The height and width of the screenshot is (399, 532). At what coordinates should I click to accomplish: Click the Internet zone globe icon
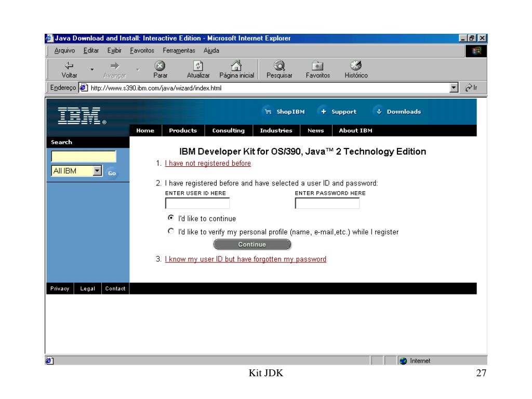pyautogui.click(x=403, y=361)
